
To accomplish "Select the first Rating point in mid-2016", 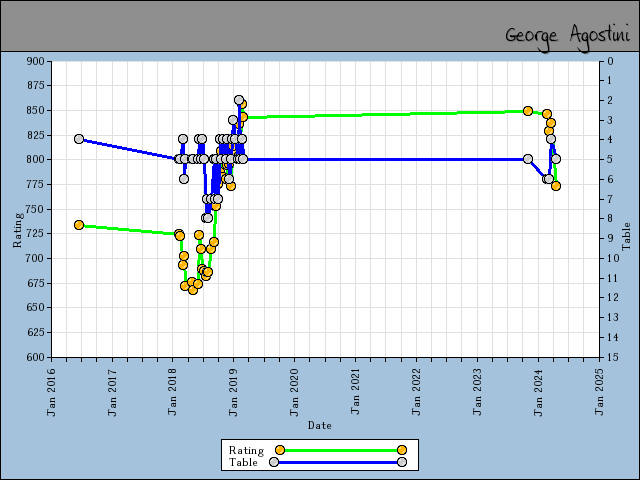I will click(79, 225).
